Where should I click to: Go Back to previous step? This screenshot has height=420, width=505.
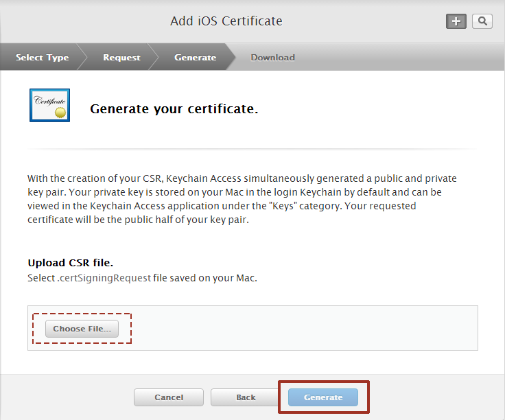pyautogui.click(x=246, y=397)
